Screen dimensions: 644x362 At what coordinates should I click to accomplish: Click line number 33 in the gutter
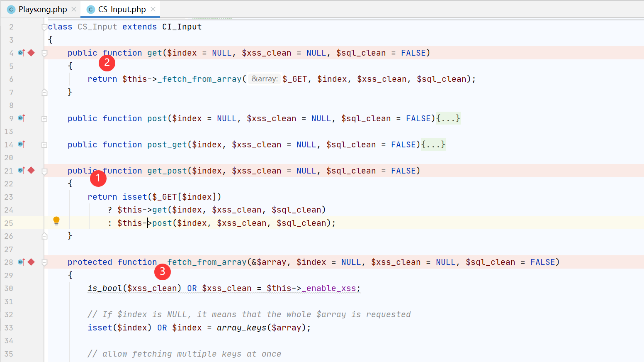click(9, 328)
